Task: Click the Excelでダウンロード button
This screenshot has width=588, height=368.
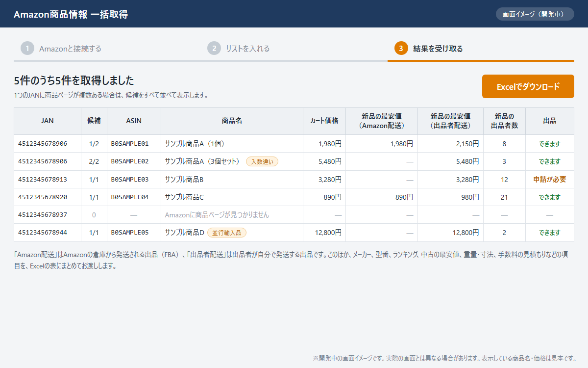Action: point(528,86)
